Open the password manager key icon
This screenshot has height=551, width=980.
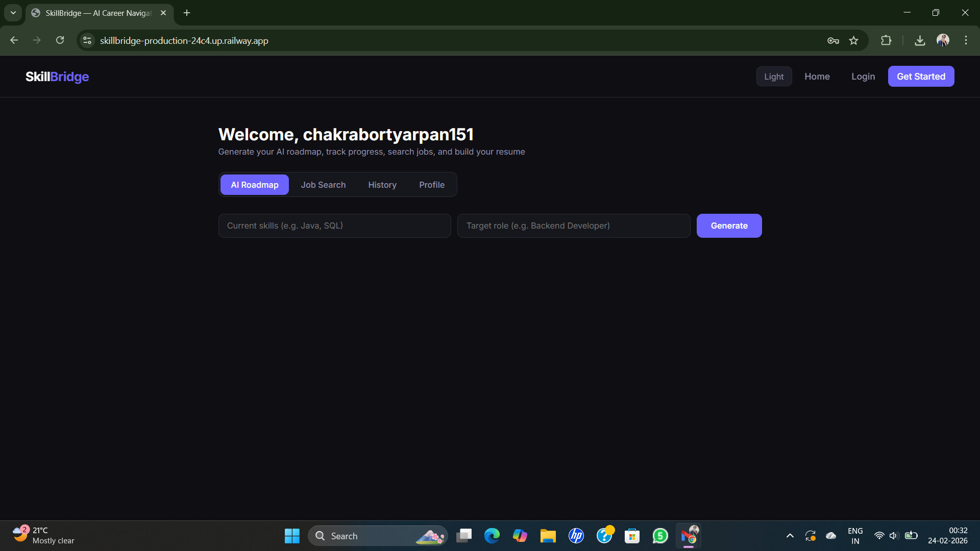tap(833, 40)
